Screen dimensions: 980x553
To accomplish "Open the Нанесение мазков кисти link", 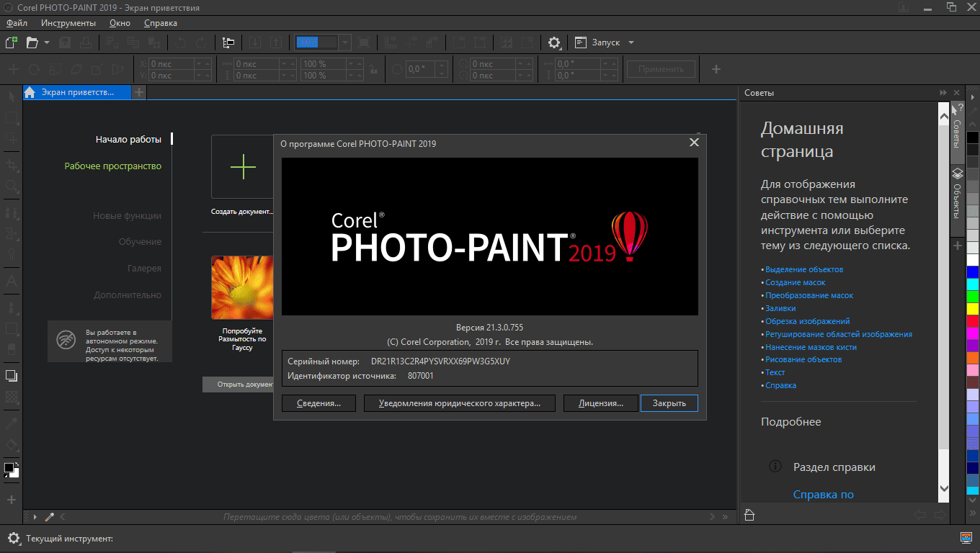I will [811, 347].
